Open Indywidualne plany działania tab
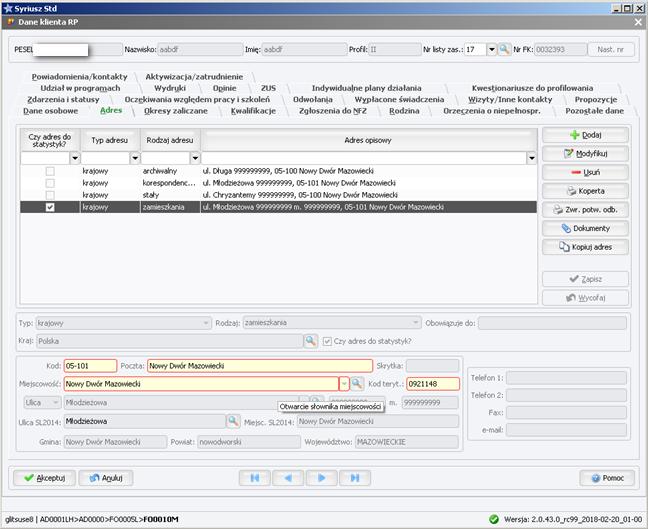Image resolution: width=648 pixels, height=529 pixels. (367, 88)
